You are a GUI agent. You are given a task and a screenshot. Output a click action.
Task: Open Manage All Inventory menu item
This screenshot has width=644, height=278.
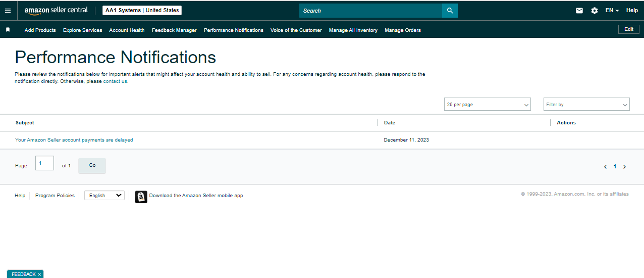point(353,30)
